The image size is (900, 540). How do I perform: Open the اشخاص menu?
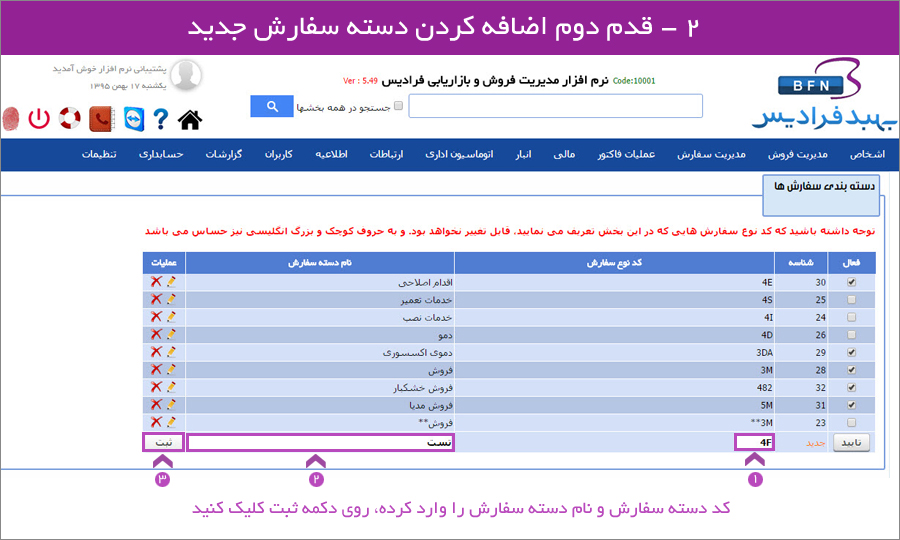point(867,154)
